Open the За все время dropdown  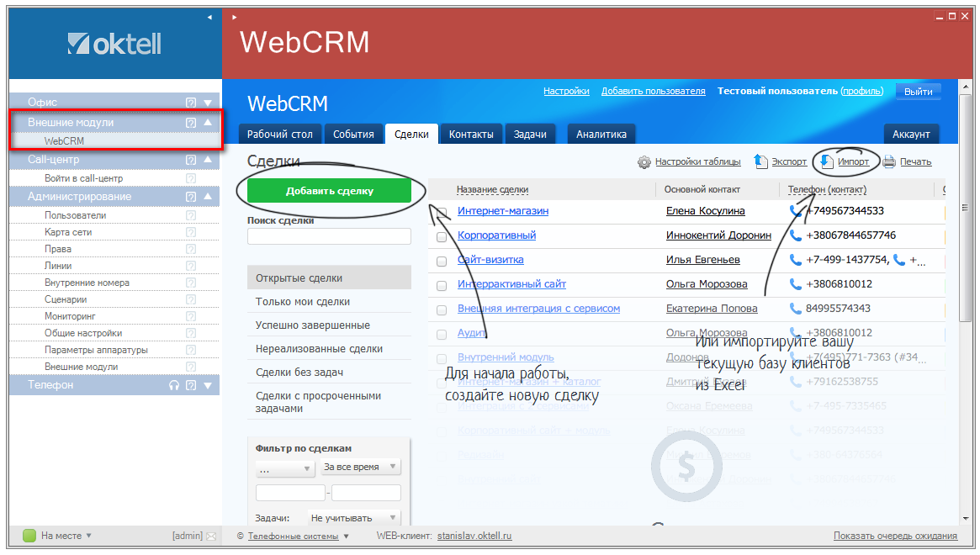[361, 467]
